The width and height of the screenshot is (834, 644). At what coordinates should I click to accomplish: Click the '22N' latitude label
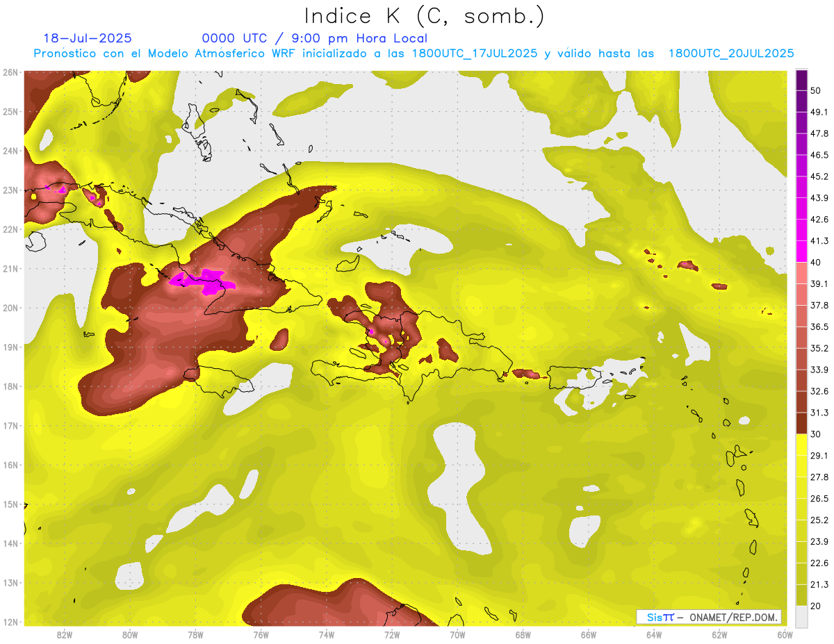click(x=10, y=229)
